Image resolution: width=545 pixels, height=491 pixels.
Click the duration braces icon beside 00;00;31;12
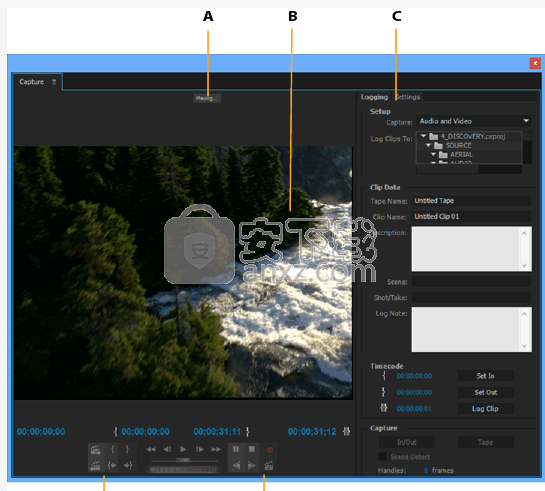click(347, 432)
